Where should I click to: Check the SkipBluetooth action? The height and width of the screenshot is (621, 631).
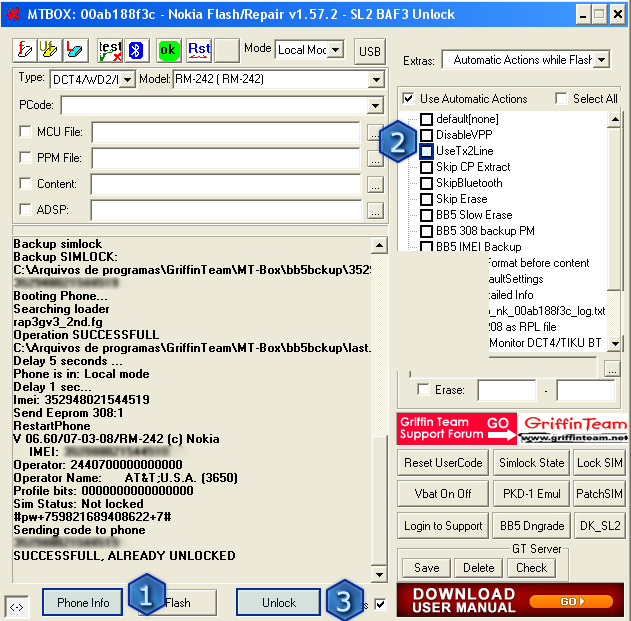(426, 183)
